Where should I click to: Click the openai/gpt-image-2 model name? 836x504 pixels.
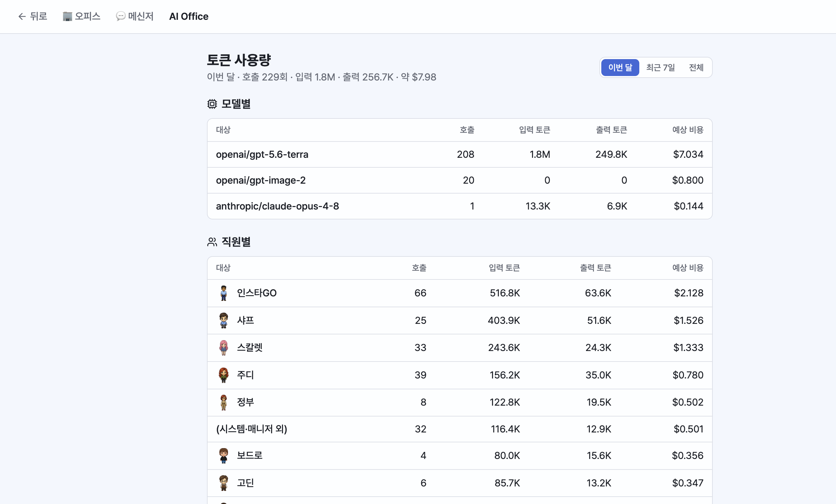point(261,180)
